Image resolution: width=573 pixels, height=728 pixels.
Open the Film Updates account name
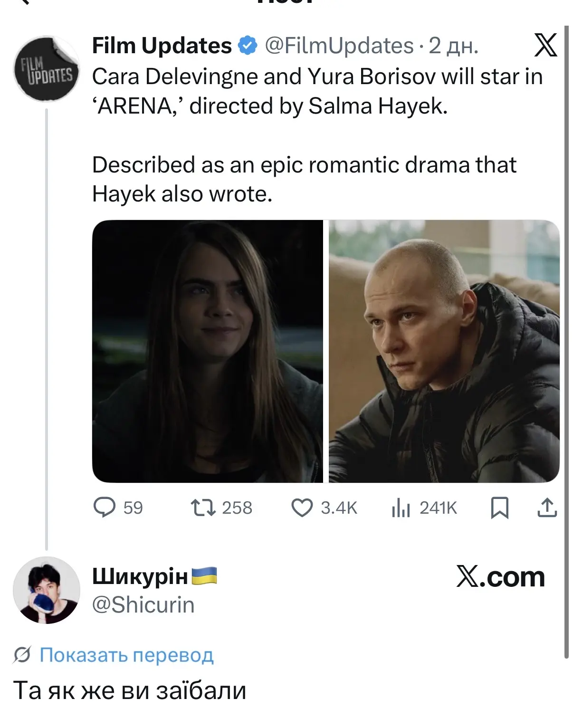(x=162, y=46)
